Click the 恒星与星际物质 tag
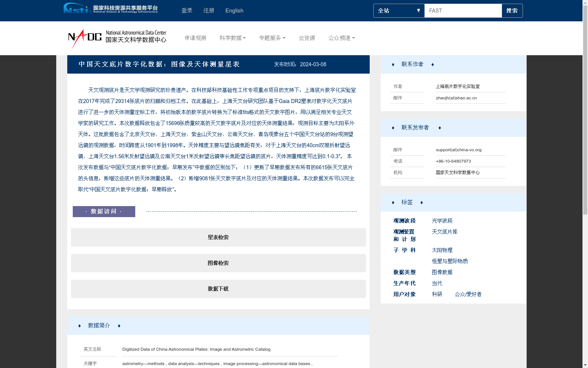Viewport: 588px width, 368px height. (x=450, y=261)
